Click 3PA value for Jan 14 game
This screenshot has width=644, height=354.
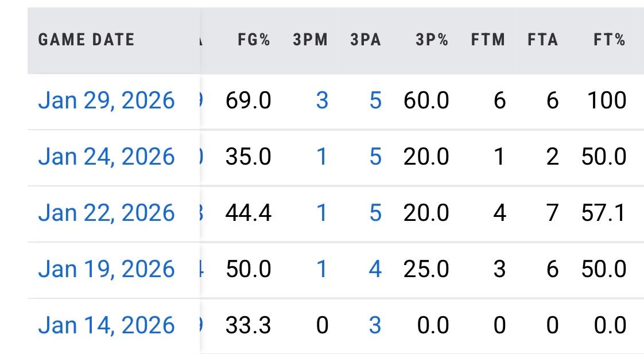[x=375, y=325]
